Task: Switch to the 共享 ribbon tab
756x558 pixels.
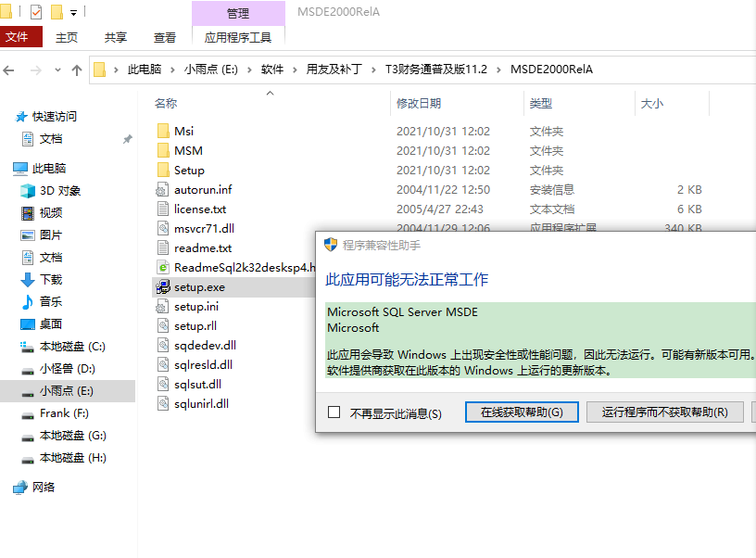Action: 116,37
